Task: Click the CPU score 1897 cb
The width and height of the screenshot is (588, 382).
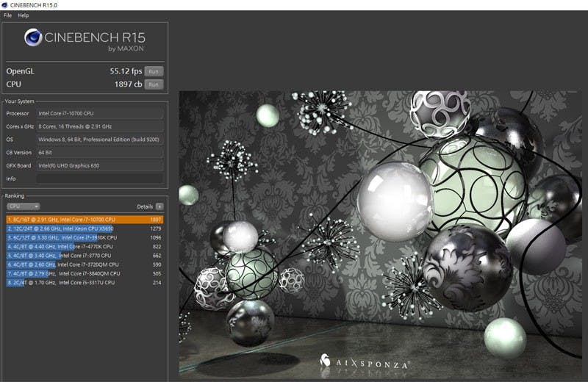Action: (x=128, y=84)
